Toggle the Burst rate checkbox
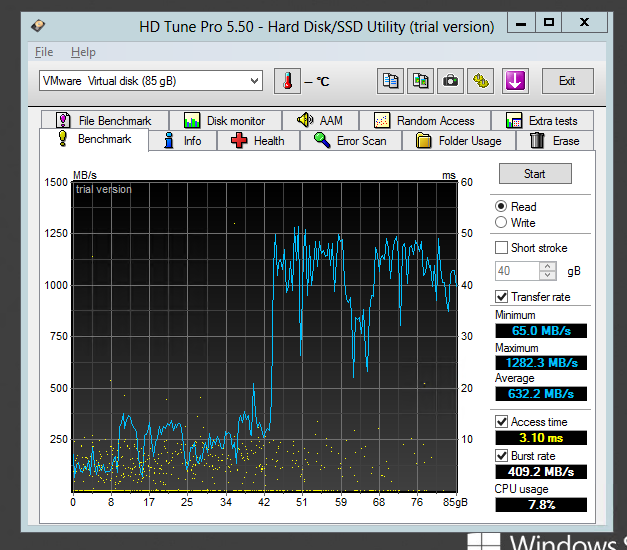The image size is (627, 550). coord(501,456)
